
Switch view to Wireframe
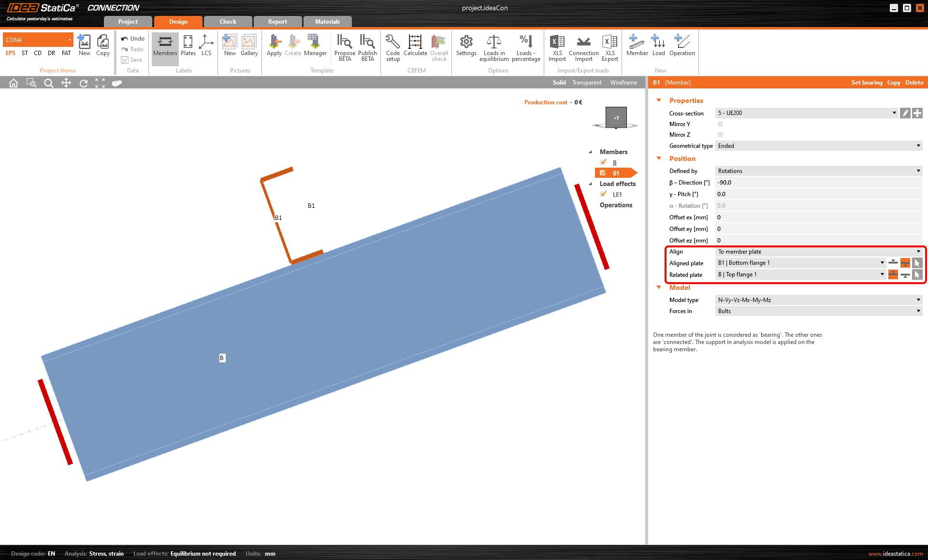(623, 83)
